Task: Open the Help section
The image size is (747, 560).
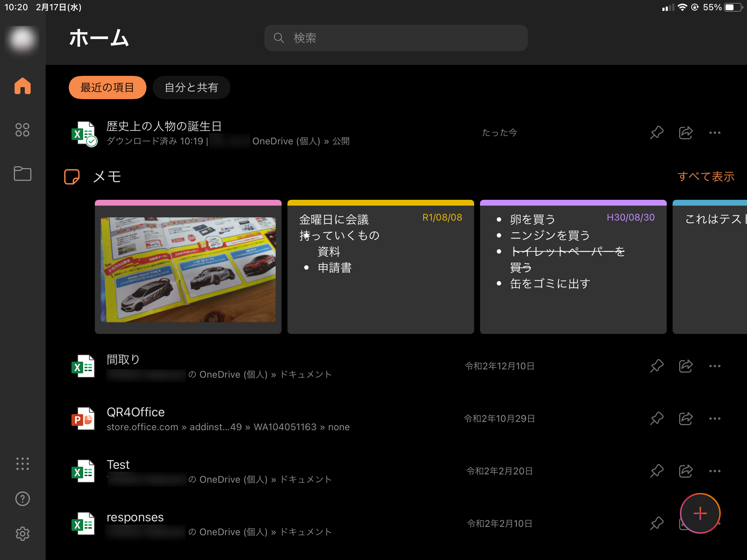Action: pyautogui.click(x=23, y=499)
